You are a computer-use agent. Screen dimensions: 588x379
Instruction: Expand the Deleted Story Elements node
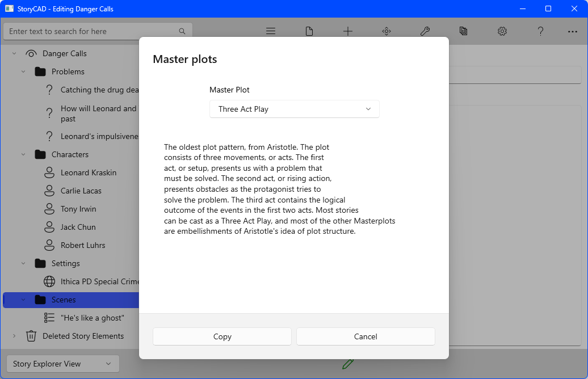pos(14,336)
